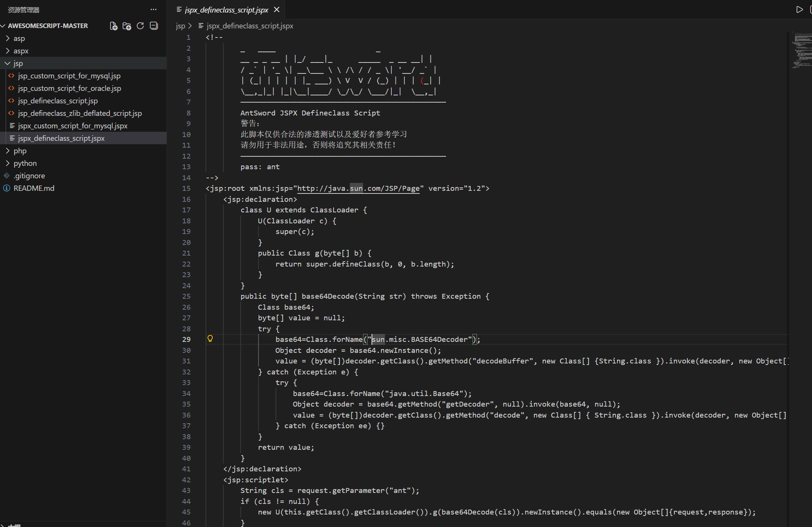Collapse the AWESOMESCRIPT-MASTER root section
The width and height of the screenshot is (812, 527).
48,26
